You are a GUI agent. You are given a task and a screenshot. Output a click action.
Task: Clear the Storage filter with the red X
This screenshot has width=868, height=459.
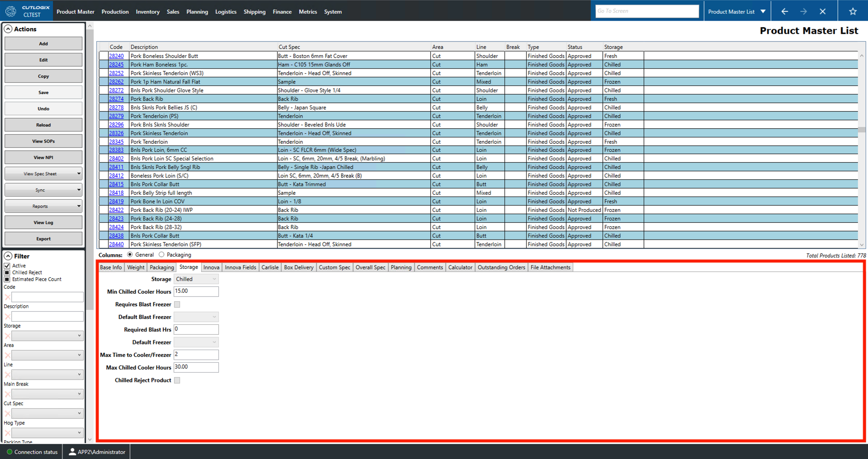pyautogui.click(x=7, y=335)
